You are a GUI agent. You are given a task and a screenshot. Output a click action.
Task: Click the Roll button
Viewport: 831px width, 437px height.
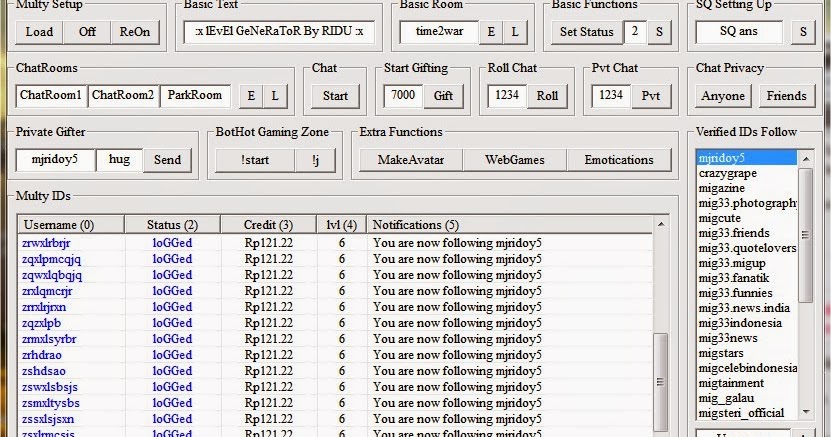[x=547, y=96]
